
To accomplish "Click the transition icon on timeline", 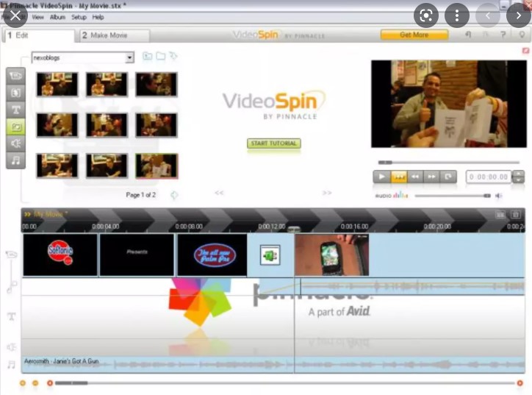I will tap(270, 255).
